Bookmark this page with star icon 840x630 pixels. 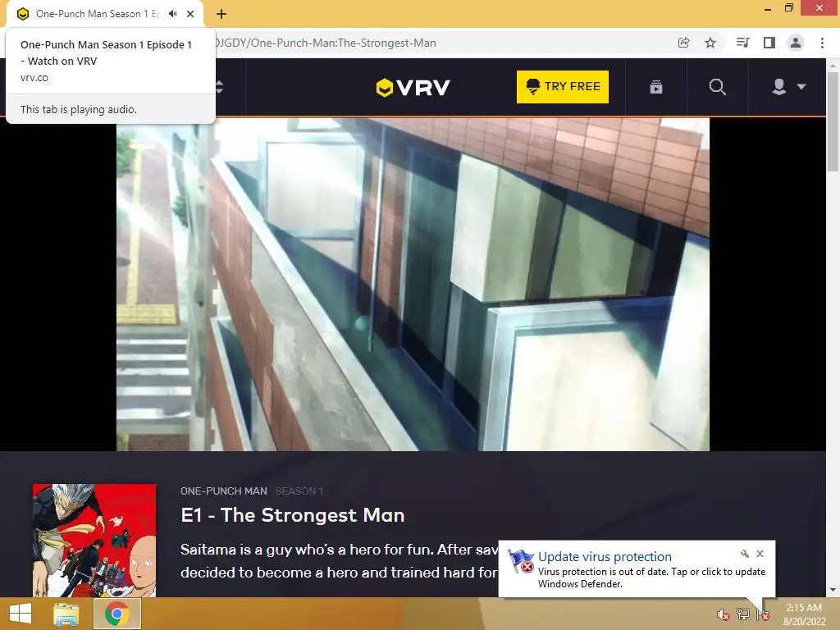tap(710, 43)
